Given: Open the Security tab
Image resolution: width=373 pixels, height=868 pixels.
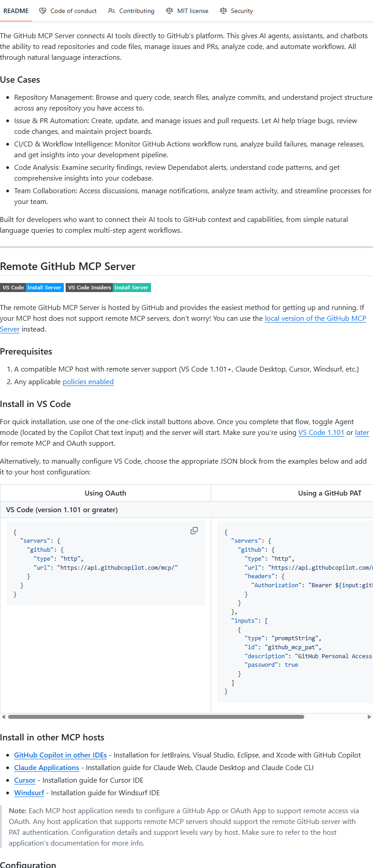Looking at the screenshot, I should click(x=240, y=10).
